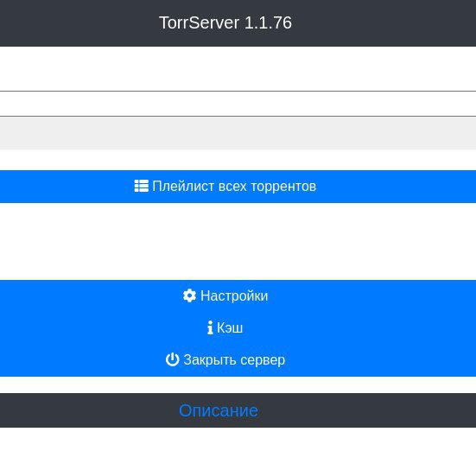Focus the empty text input below the header
Viewport: 476px width, 470px height.
[x=238, y=104]
